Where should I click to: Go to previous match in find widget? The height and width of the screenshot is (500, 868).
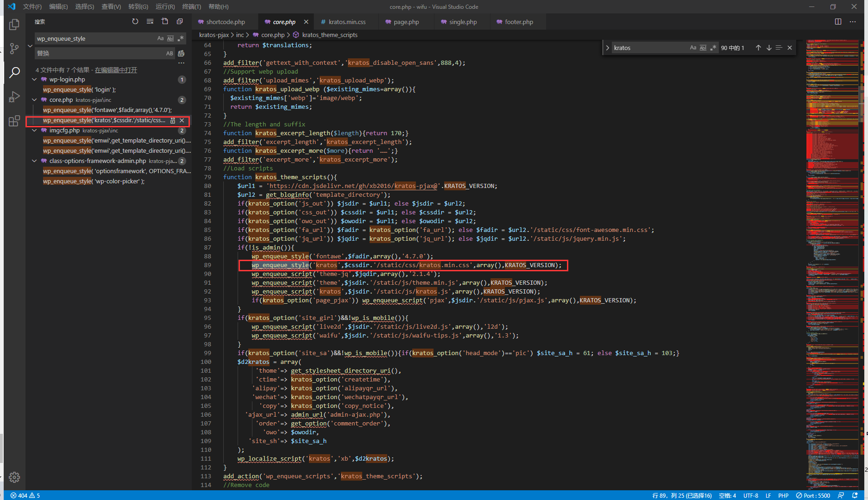pos(758,48)
